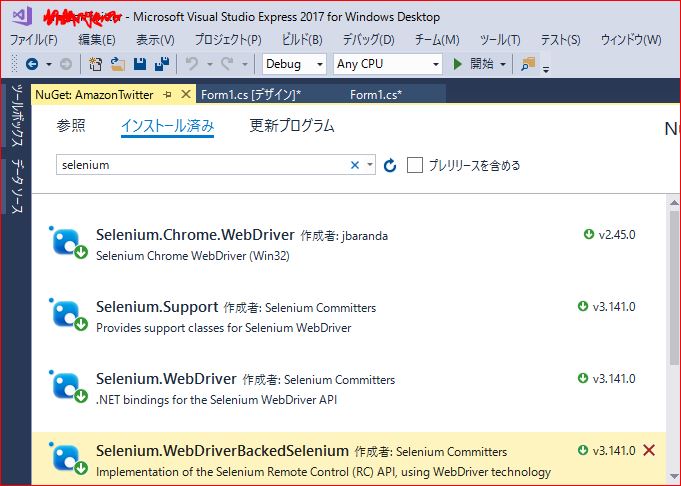This screenshot has width=681, height=486.
Task: Redo the action using the toolbar icon
Action: [x=227, y=64]
